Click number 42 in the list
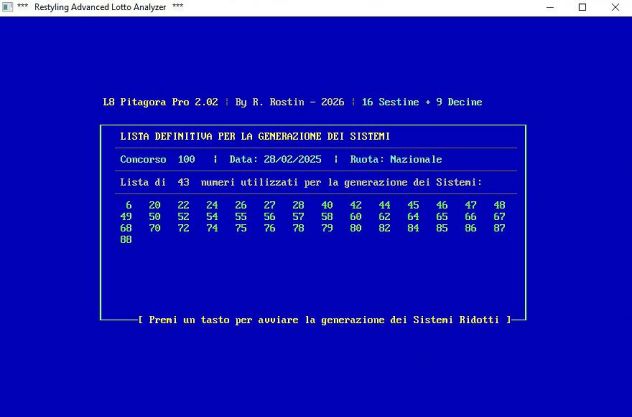 356,205
